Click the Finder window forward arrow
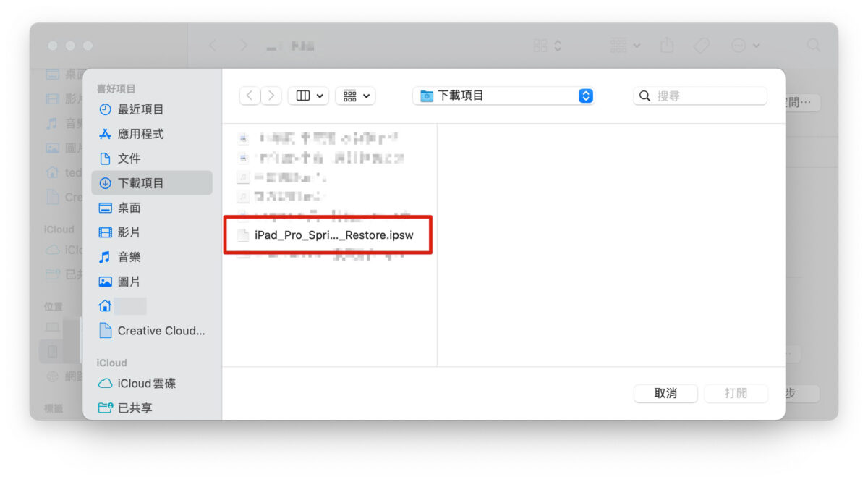This screenshot has width=868, height=485. click(x=244, y=46)
